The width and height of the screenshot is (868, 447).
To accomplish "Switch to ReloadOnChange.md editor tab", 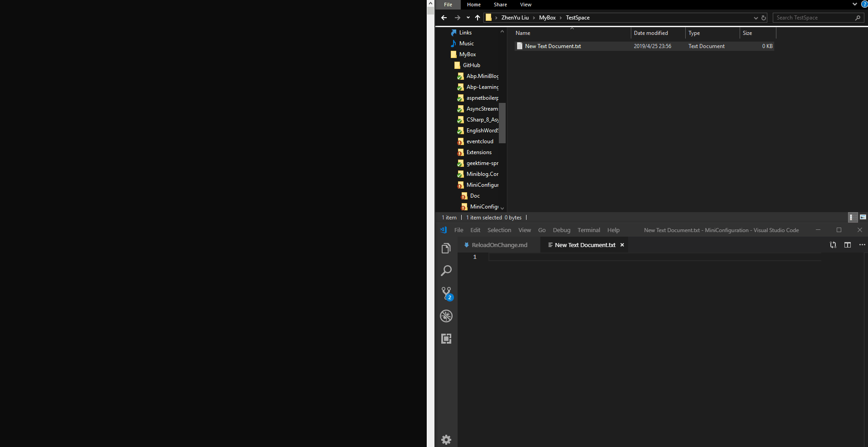I will tap(499, 245).
